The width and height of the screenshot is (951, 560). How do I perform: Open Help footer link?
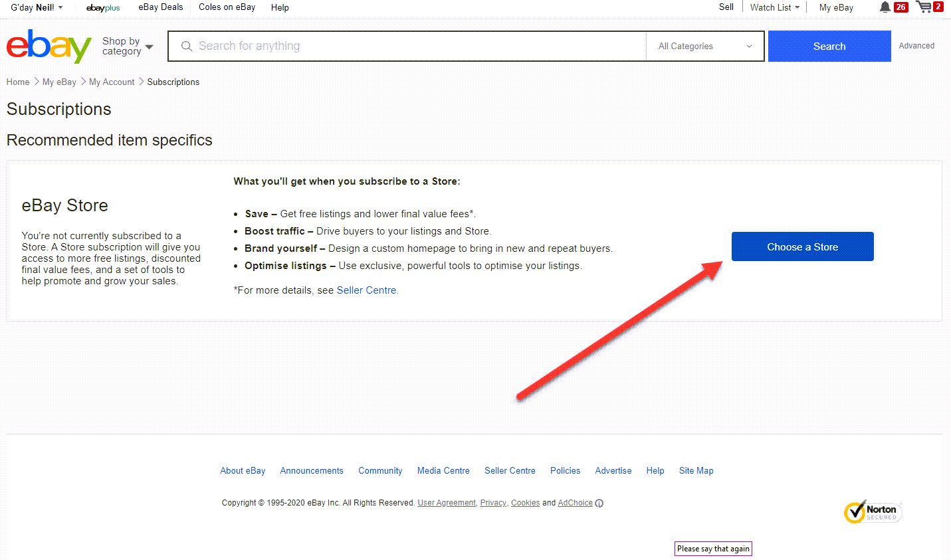[655, 470]
